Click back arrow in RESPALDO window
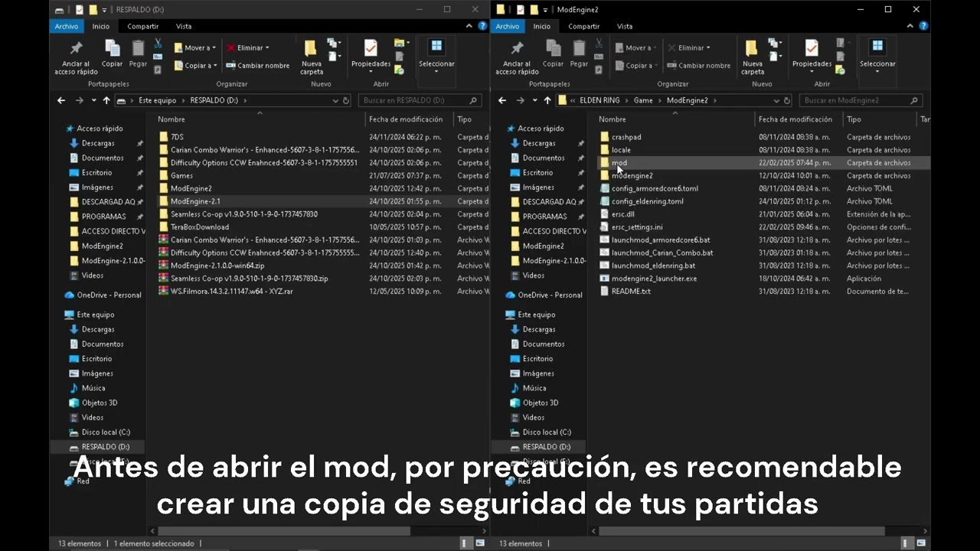 coord(61,100)
